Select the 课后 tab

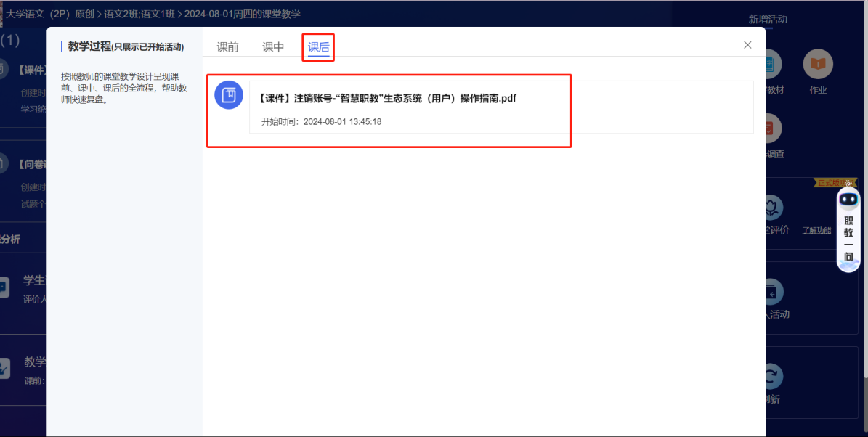click(318, 46)
